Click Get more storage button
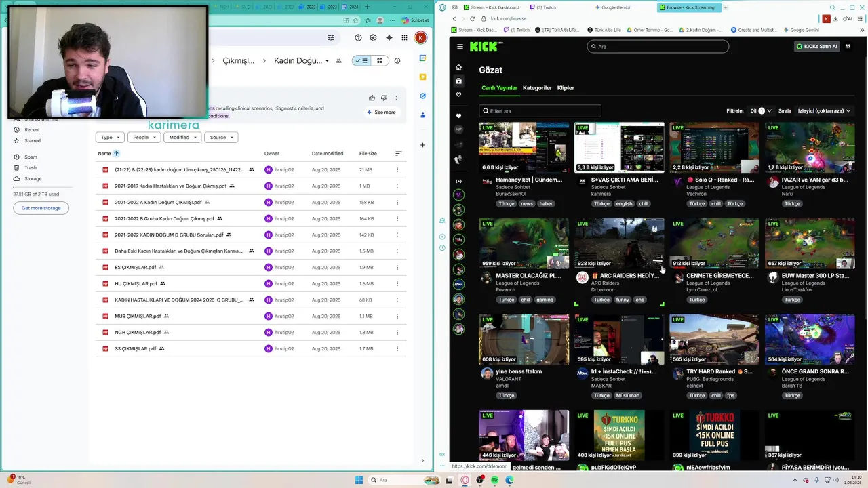 coord(41,208)
